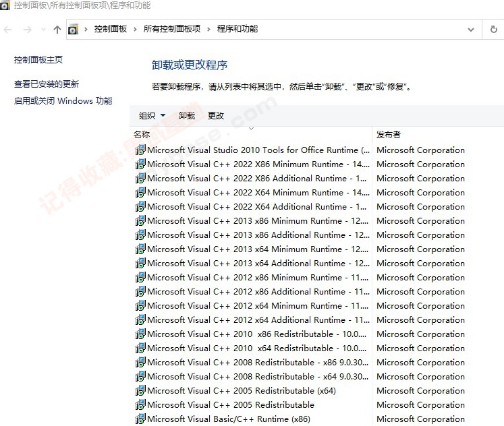Screen dimensions: 504x426
Task: Click the title bar control panel icon
Action: coord(5,5)
